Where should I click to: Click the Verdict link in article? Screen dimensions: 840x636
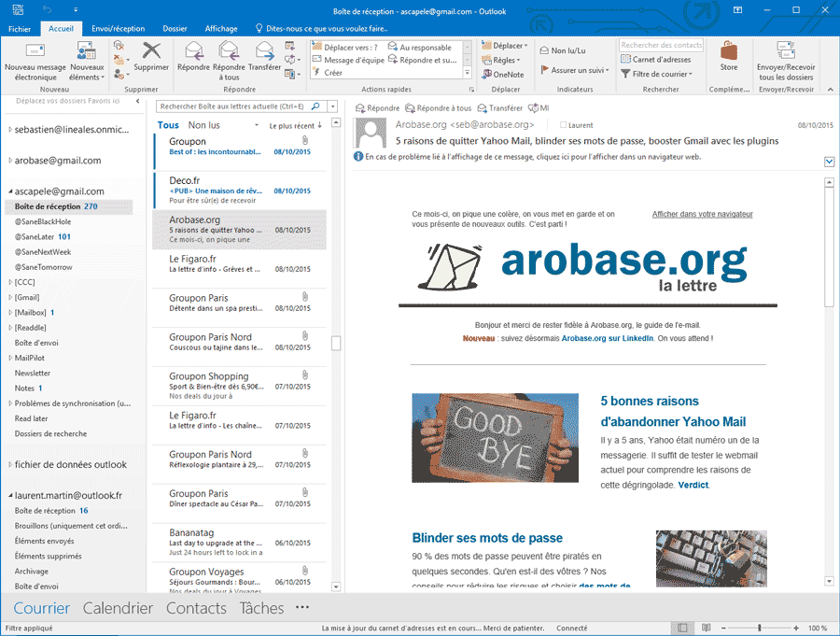pos(693,485)
